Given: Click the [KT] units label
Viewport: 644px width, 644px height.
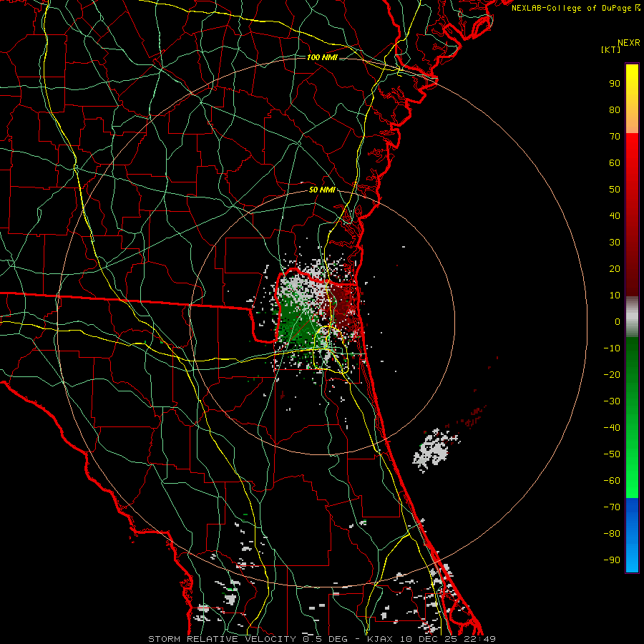Looking at the screenshot, I should (x=611, y=49).
